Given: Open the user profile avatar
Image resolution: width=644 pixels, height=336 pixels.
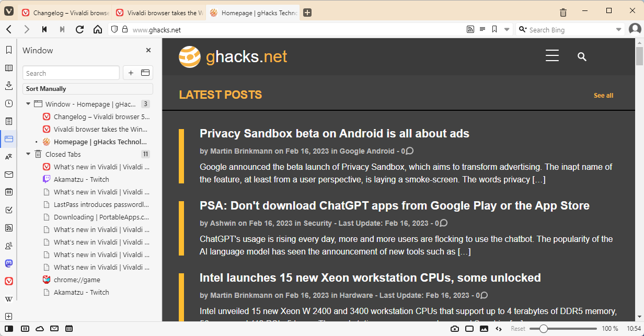Looking at the screenshot, I should pos(635,29).
